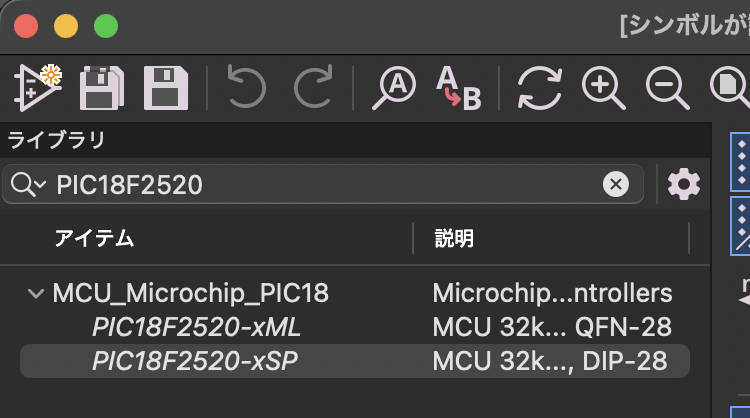Image resolution: width=750 pixels, height=418 pixels.
Task: Click the zoom to fit page icon
Action: 730,88
